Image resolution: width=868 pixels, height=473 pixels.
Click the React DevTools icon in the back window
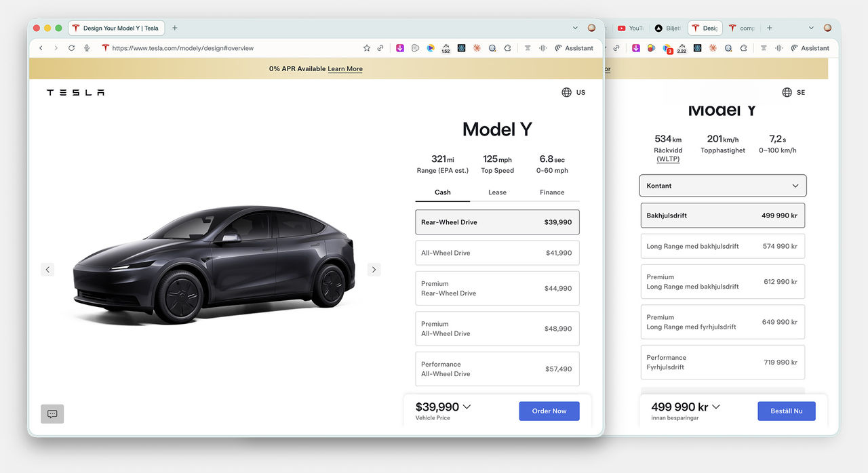pyautogui.click(x=697, y=48)
